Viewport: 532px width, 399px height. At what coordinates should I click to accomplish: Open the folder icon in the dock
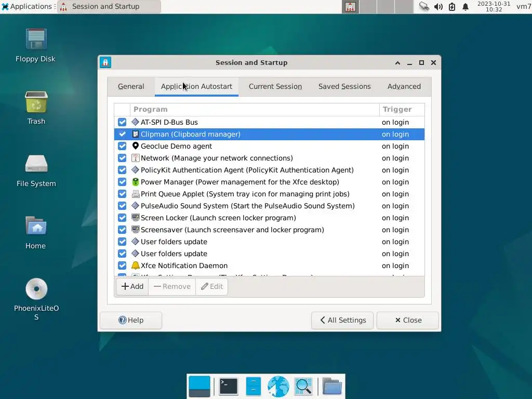[332, 386]
